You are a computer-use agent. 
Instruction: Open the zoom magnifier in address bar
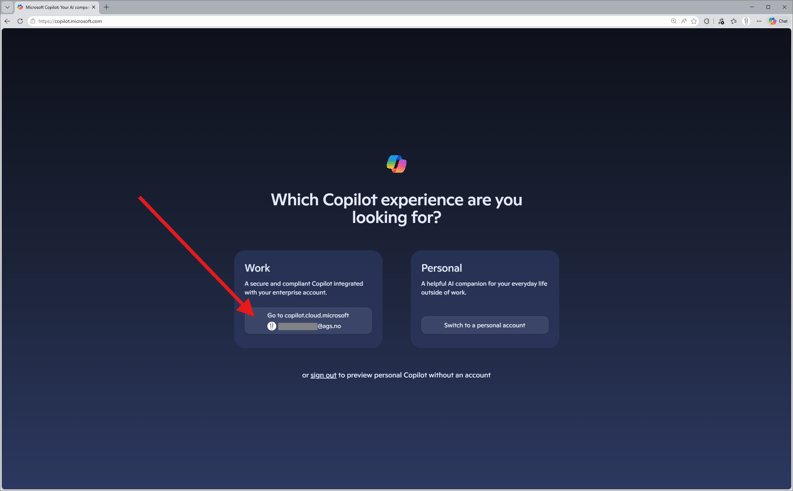click(673, 21)
